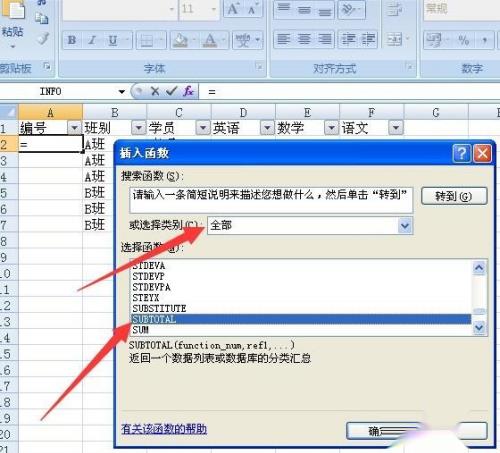Viewport: 500px width, 453px height.
Task: Click the Top Align icon
Action: pyautogui.click(x=284, y=9)
